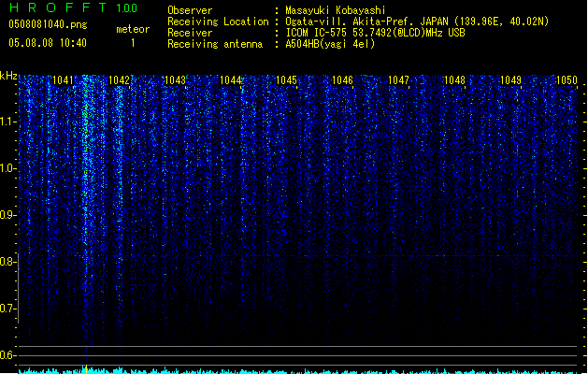
Task: Click the 0.7 kHz frequency tick label
Action: tap(7, 309)
